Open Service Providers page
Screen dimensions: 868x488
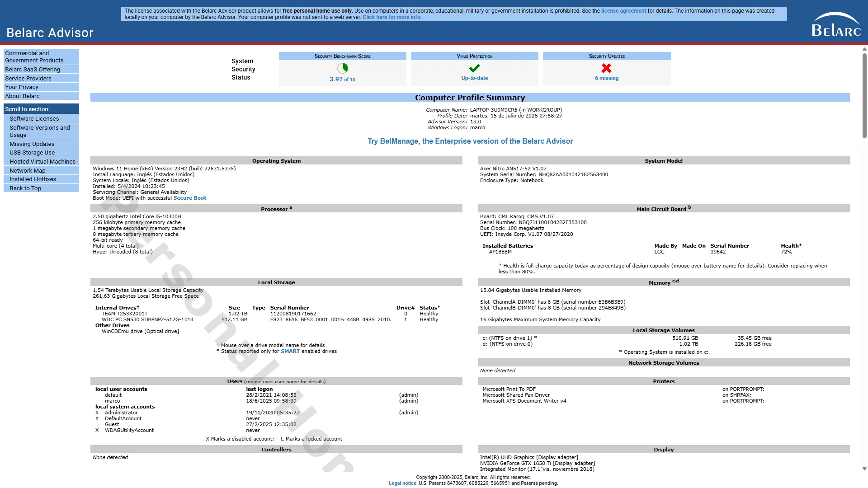pos(41,78)
